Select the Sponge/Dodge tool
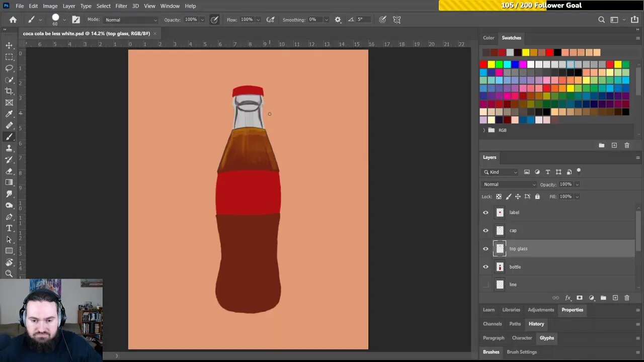 [x=9, y=206]
